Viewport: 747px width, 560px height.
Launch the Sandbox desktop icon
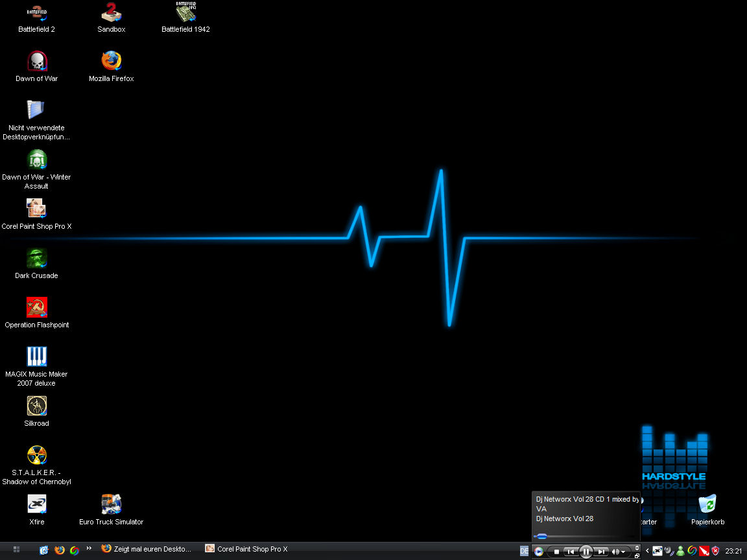pyautogui.click(x=111, y=17)
